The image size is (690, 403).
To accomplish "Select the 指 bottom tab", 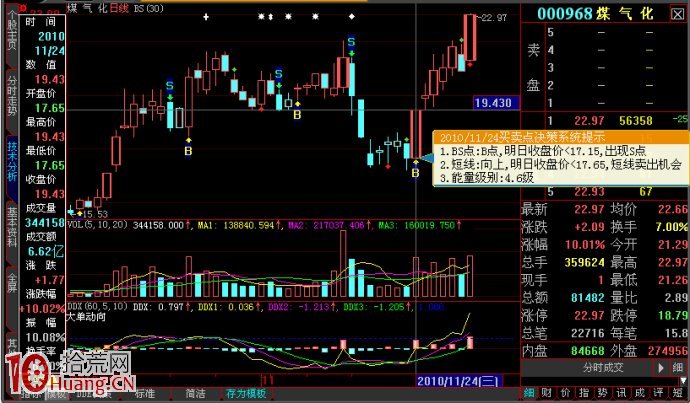I will click(x=584, y=393).
